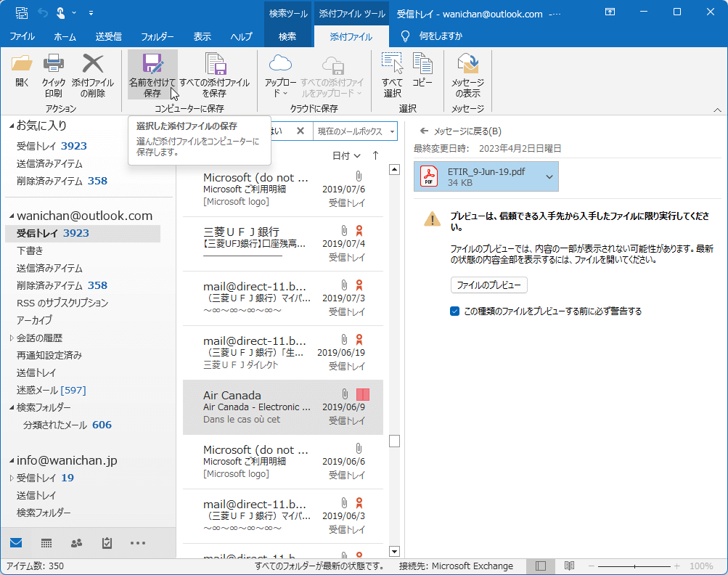Collapse the お気に入り favorites section
Image resolution: width=728 pixels, height=575 pixels.
[12, 126]
